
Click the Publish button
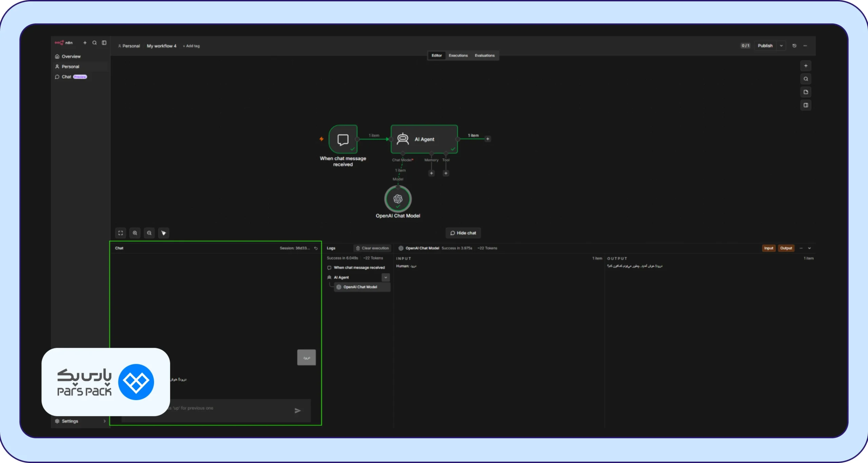tap(765, 46)
